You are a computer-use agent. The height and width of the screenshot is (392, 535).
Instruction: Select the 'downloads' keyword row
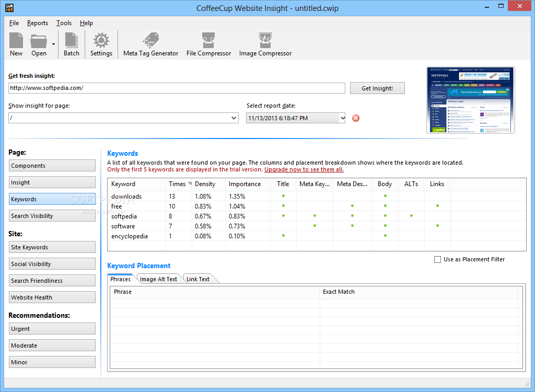[x=317, y=197]
